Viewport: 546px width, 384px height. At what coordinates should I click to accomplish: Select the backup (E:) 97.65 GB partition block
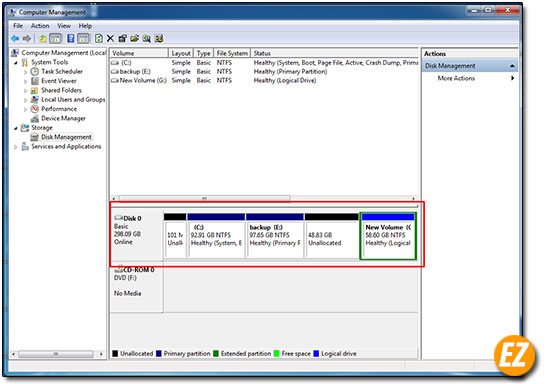[x=275, y=236]
